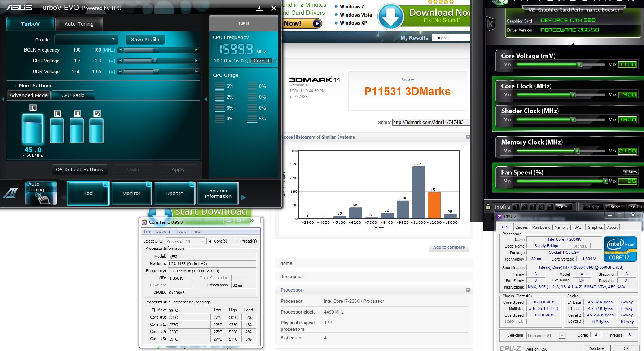Click CPU Voltage increase arrow
This screenshot has width=644, height=351.
coord(196,61)
